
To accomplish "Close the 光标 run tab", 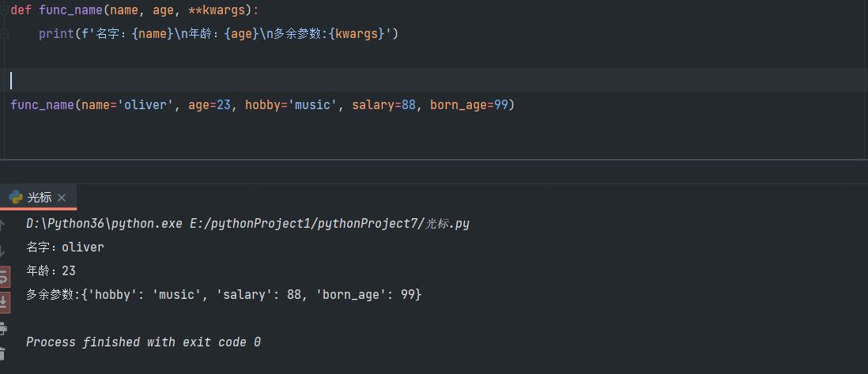I will tap(62, 198).
